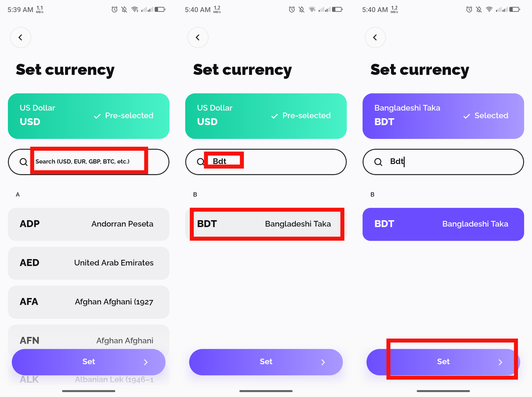Tap alarm clock icon in left status bar
532x397 pixels.
pos(115,10)
